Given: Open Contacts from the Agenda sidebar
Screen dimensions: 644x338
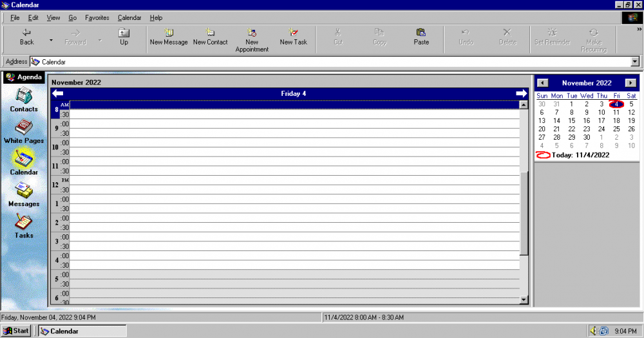Looking at the screenshot, I should [24, 100].
